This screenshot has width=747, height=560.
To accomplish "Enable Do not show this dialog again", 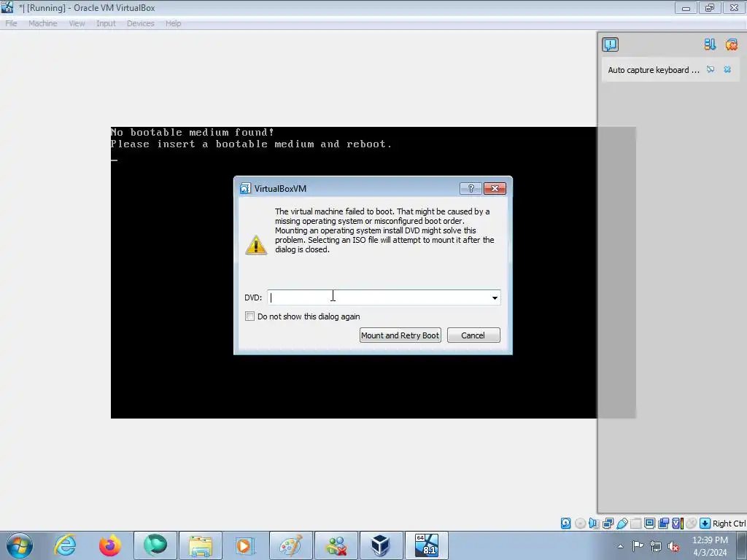I will (249, 316).
